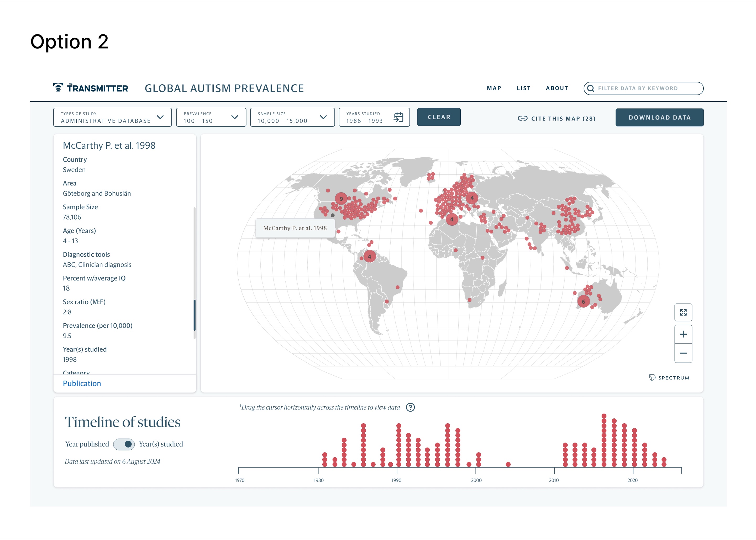Image resolution: width=756 pixels, height=540 pixels.
Task: Select the South America cluster labeled 4
Action: tap(369, 257)
